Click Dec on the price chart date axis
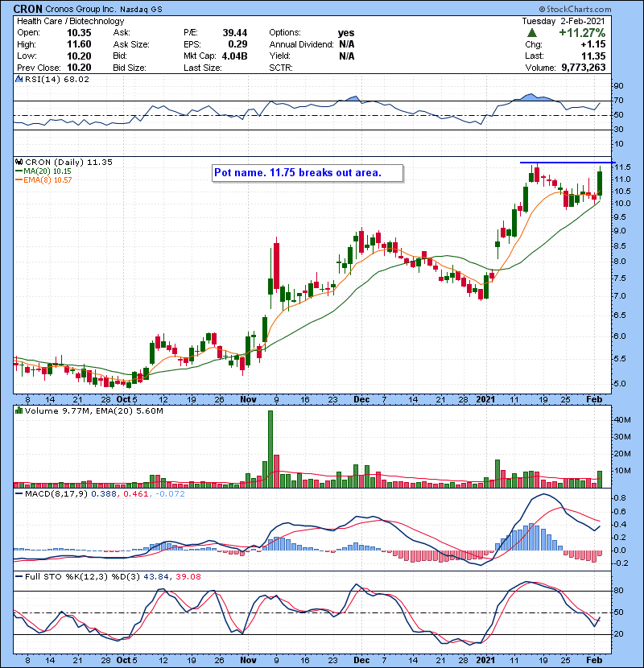The width and height of the screenshot is (644, 668). 361,399
